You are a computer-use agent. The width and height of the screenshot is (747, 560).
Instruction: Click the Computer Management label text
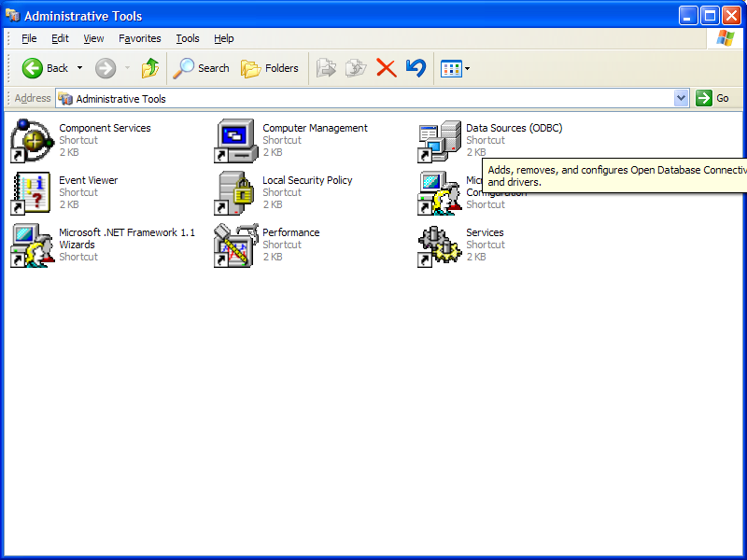pos(315,128)
